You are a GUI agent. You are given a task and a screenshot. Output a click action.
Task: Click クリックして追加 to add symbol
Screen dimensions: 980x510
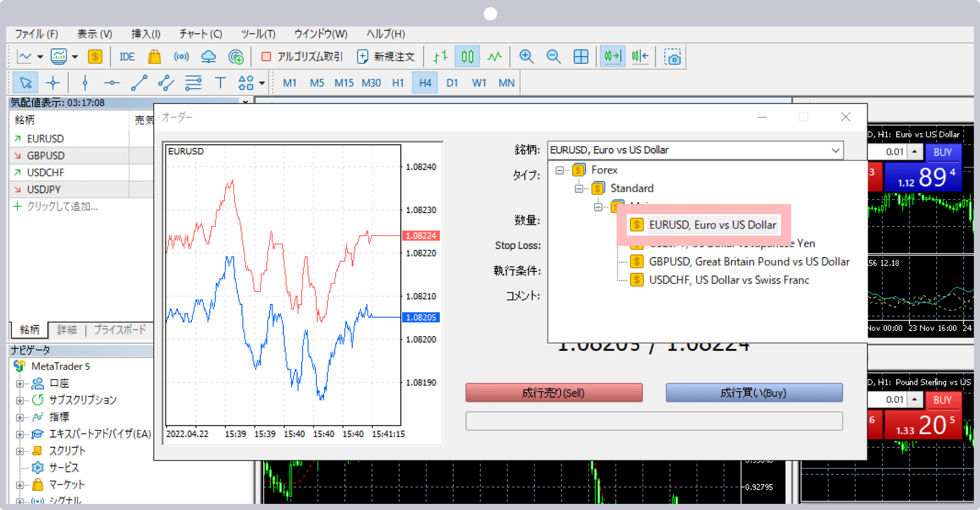pyautogui.click(x=62, y=207)
